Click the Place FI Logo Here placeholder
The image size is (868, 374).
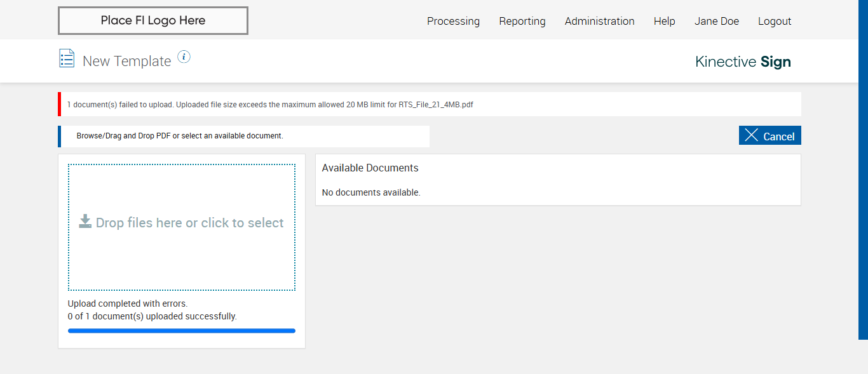pos(153,21)
